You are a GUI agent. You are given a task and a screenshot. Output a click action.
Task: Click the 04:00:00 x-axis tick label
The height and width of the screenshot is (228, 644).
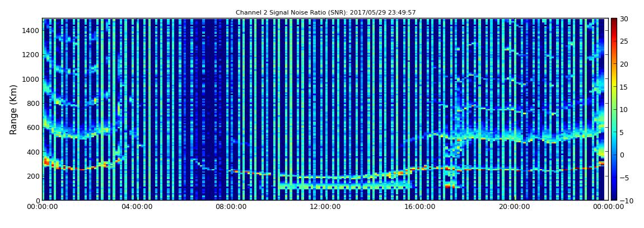click(138, 207)
